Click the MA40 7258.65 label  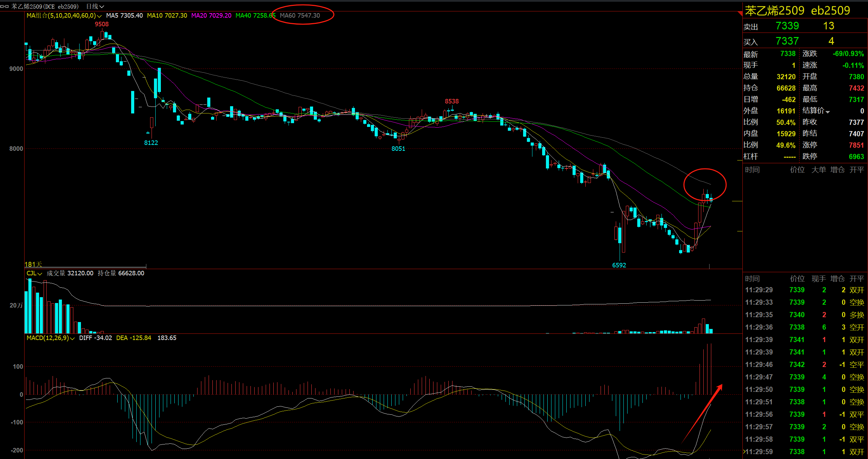click(255, 16)
